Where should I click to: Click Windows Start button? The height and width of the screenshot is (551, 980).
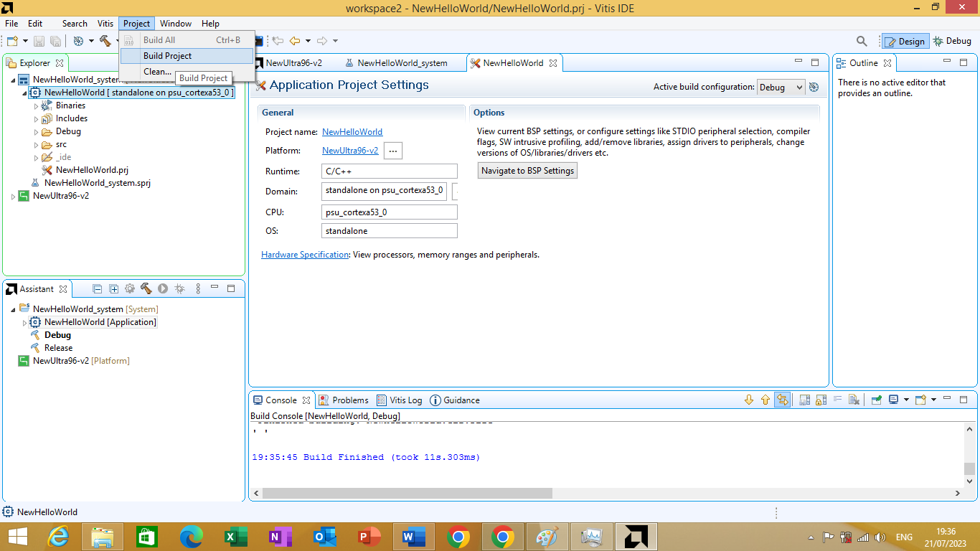[x=17, y=537]
